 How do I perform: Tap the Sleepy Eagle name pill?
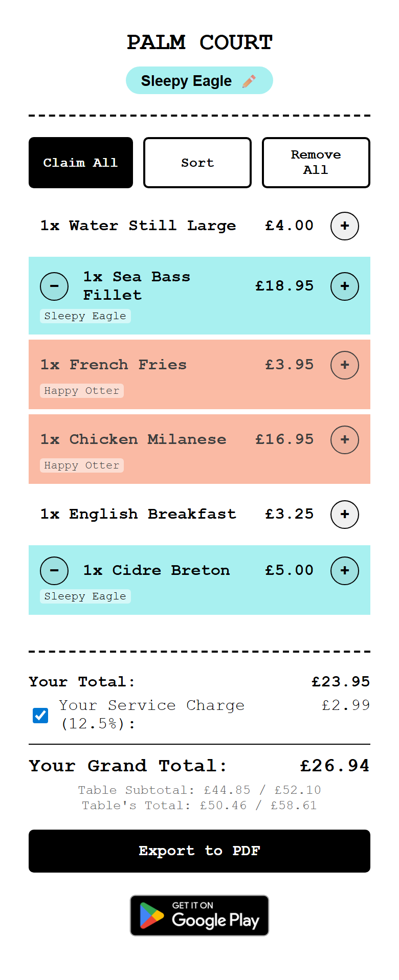coord(187,81)
